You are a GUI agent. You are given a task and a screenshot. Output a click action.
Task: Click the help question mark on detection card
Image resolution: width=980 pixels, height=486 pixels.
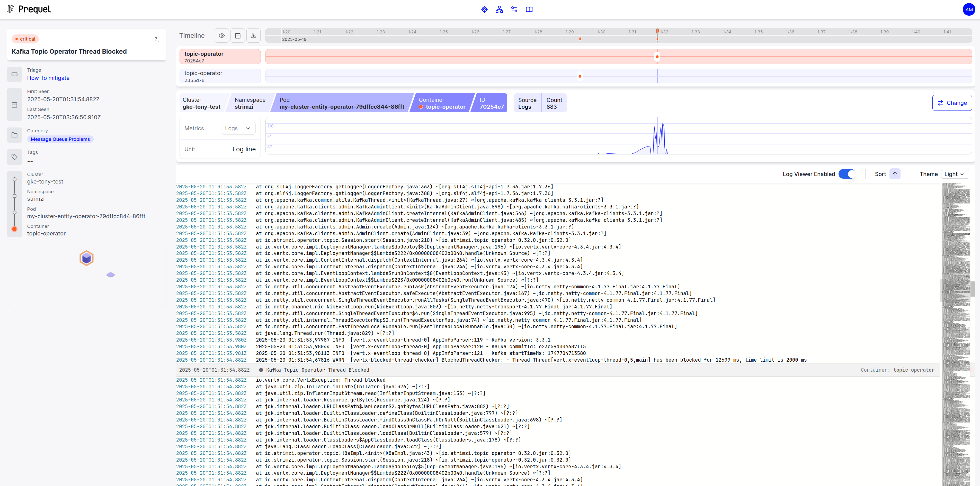156,39
